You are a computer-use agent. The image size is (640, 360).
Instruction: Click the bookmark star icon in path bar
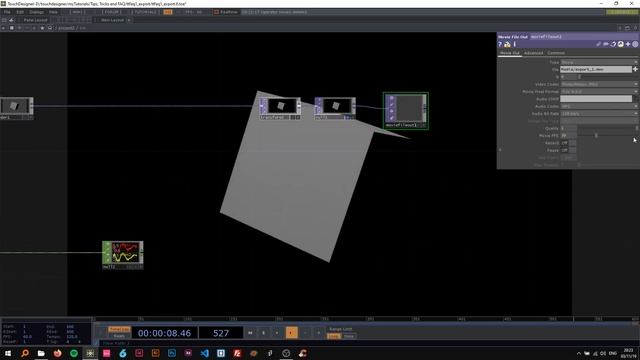(x=42, y=28)
